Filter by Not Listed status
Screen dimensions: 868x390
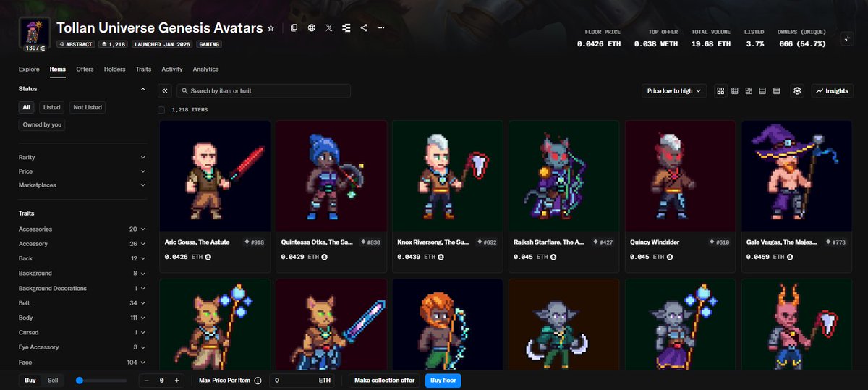88,107
